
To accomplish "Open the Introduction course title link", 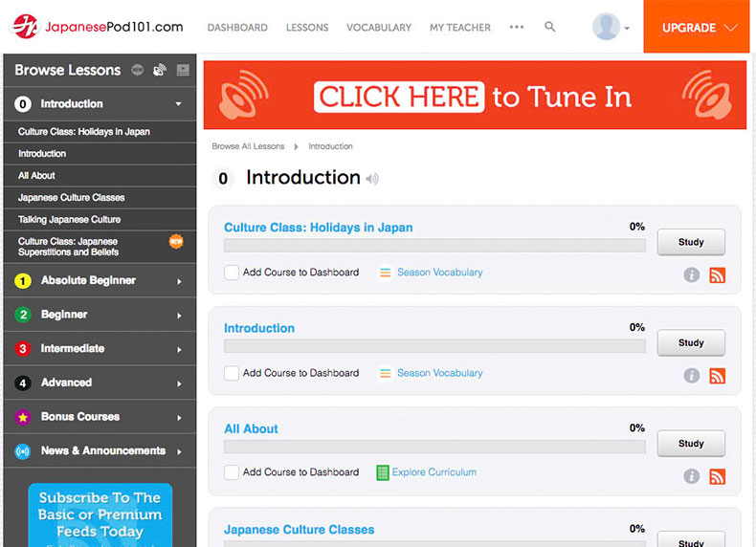I will pos(259,328).
